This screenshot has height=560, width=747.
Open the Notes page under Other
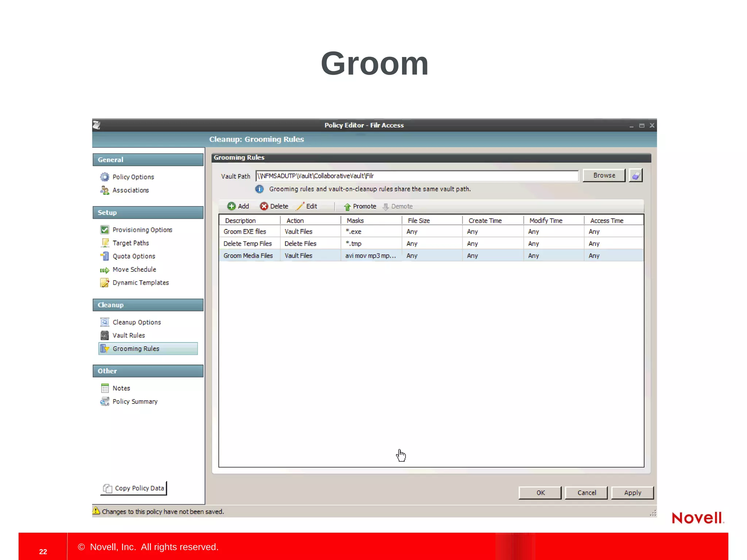[x=121, y=388]
